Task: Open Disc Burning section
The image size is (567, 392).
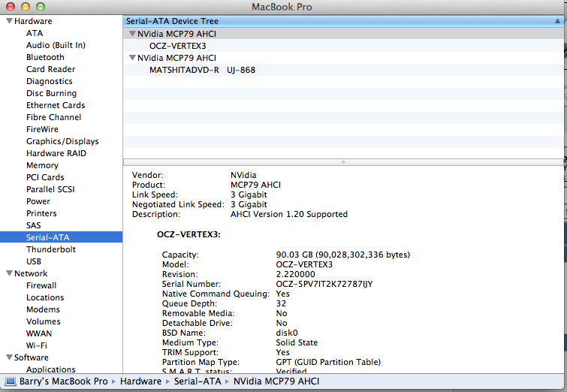Action: pos(51,93)
